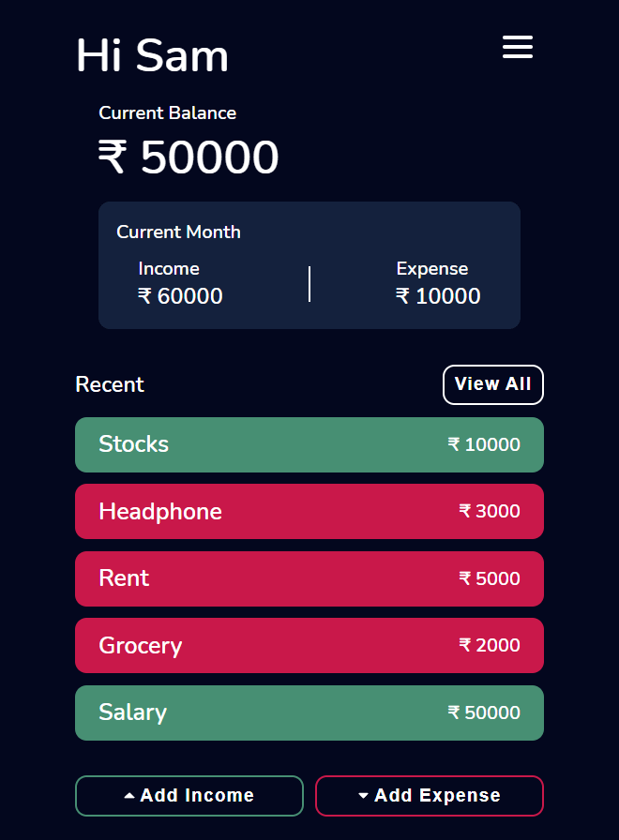Click the down-arrow icon beside Add Expense

[x=363, y=796]
